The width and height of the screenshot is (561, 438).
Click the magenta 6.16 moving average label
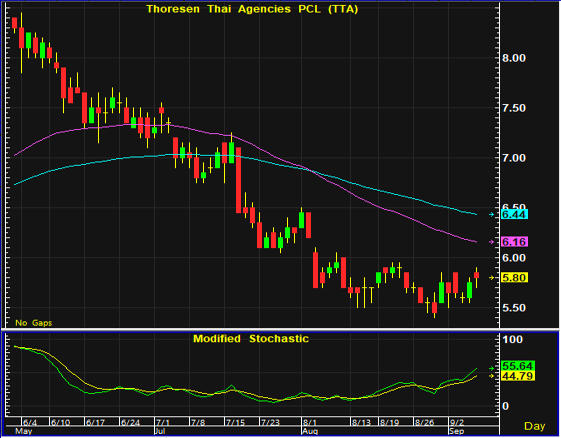(514, 242)
